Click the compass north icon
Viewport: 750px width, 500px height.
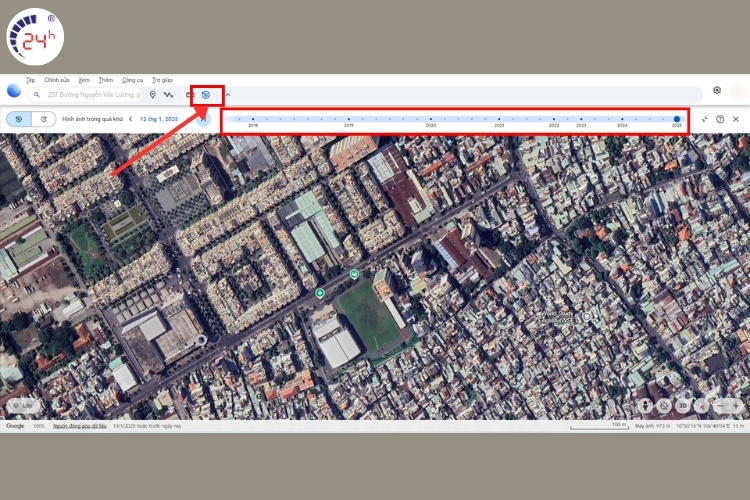point(701,406)
